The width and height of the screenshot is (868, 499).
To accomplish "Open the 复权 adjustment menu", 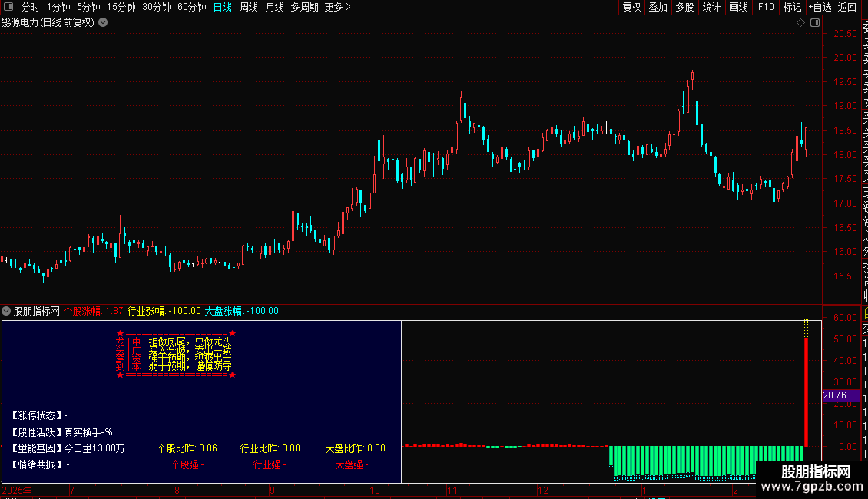I will tap(631, 7).
